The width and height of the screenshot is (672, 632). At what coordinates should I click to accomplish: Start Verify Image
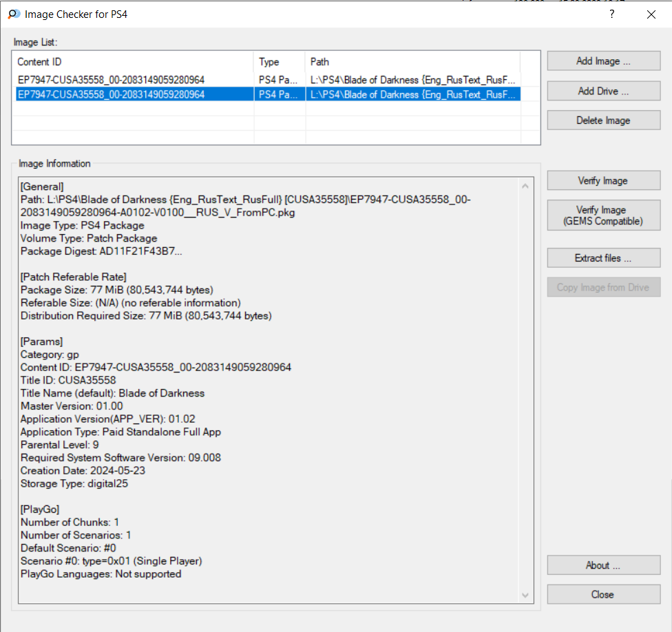[x=603, y=180]
